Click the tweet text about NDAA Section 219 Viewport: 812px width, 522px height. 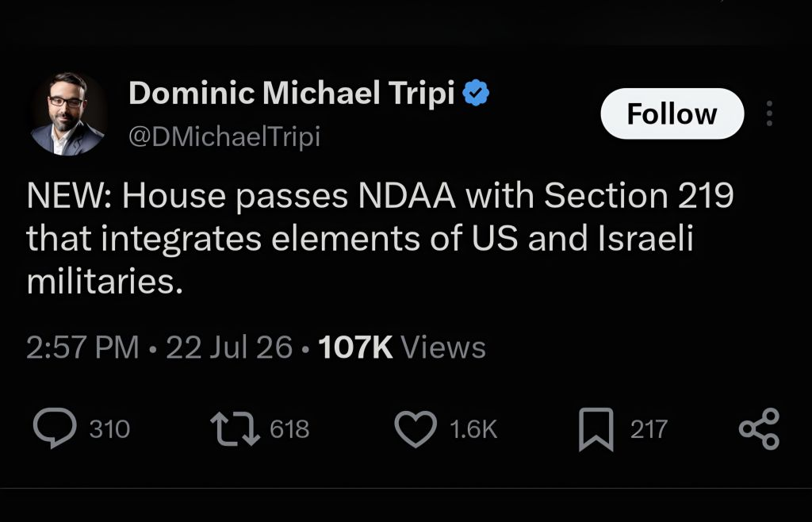click(380, 238)
